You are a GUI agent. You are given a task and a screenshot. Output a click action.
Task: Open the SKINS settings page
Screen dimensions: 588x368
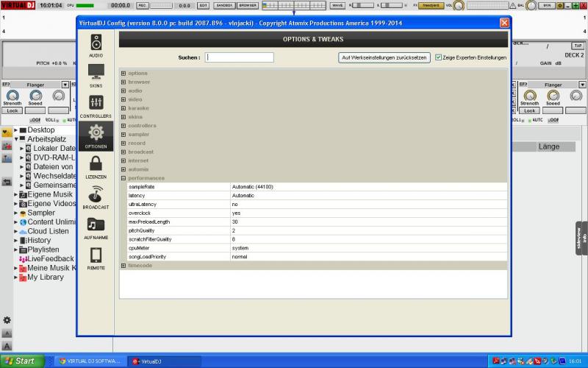[x=96, y=76]
